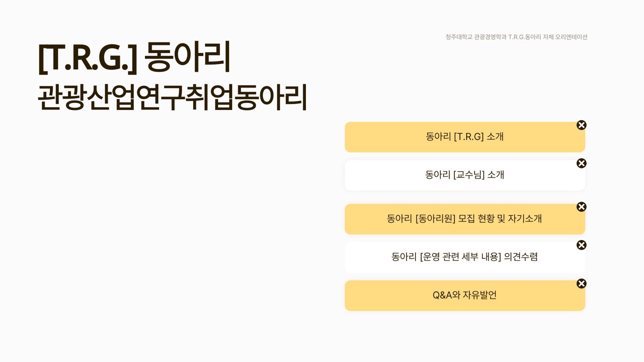
Task: Close the Q&A와 자유발언 item with X icon
Action: (581, 284)
